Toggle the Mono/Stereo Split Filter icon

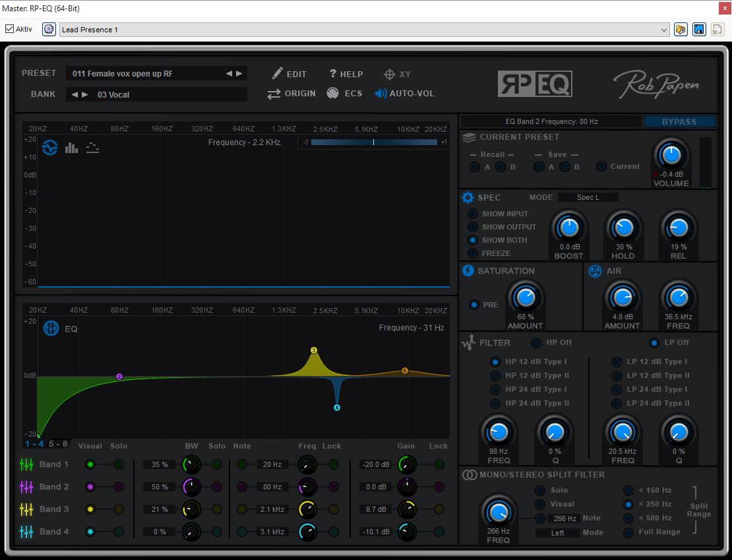coord(469,474)
